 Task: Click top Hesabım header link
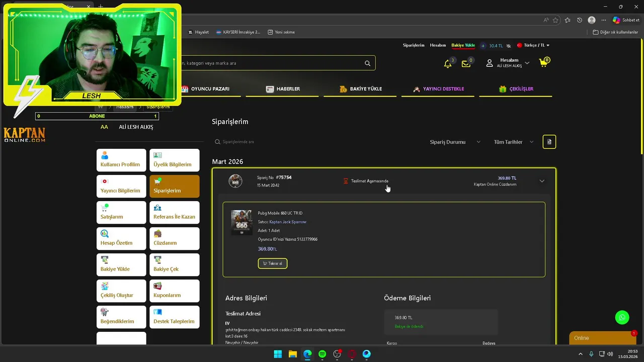point(438,45)
